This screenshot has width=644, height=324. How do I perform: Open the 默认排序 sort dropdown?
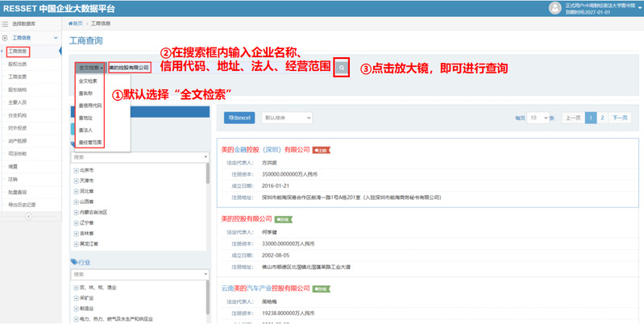(288, 118)
